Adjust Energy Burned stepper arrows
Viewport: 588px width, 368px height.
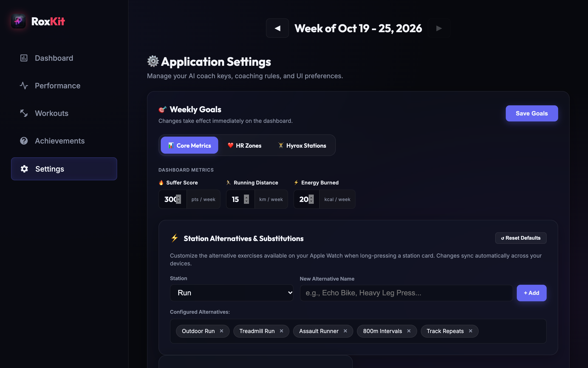coord(311,199)
